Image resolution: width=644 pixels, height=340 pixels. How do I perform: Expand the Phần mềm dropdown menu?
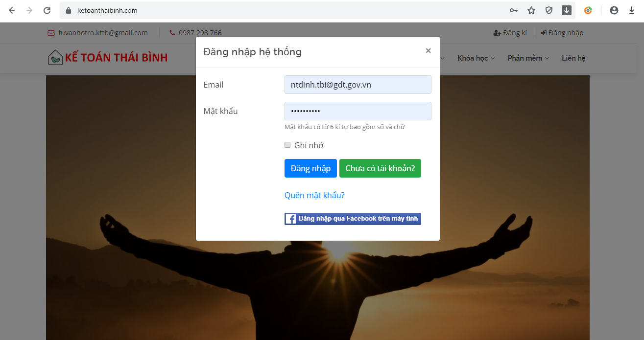point(528,58)
